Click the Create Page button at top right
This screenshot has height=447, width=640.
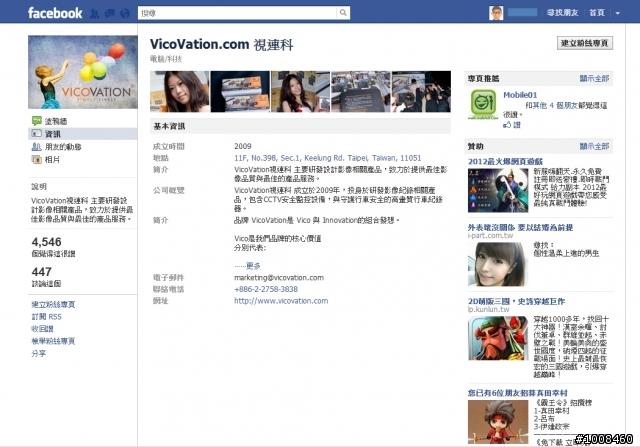(585, 43)
